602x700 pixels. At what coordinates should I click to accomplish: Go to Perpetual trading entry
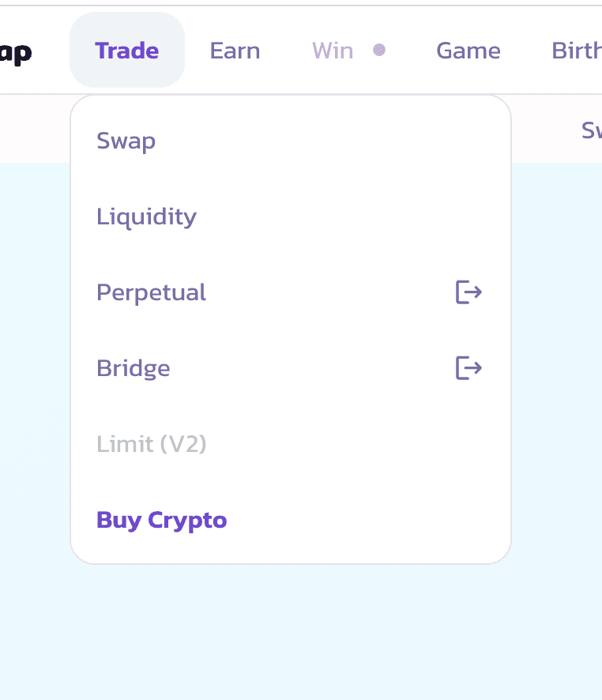coord(151,292)
